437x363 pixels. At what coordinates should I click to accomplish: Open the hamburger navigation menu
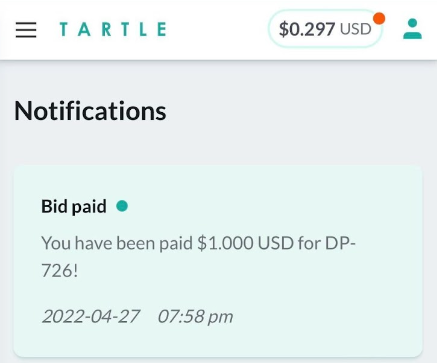click(26, 30)
